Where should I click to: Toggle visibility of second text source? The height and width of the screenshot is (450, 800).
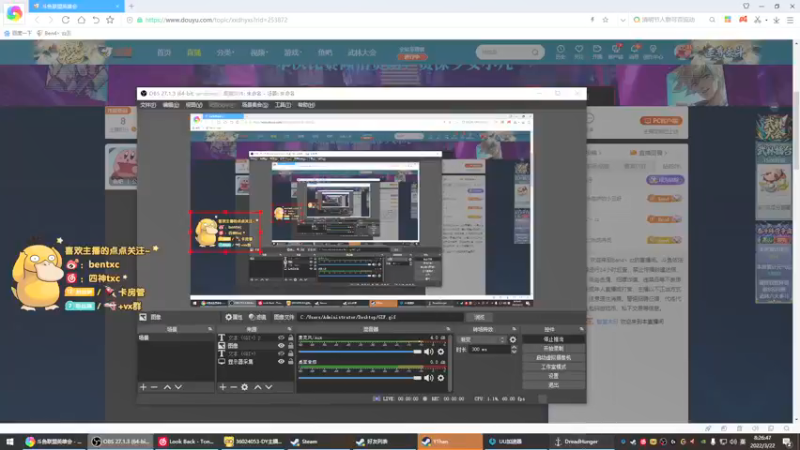[x=281, y=354]
